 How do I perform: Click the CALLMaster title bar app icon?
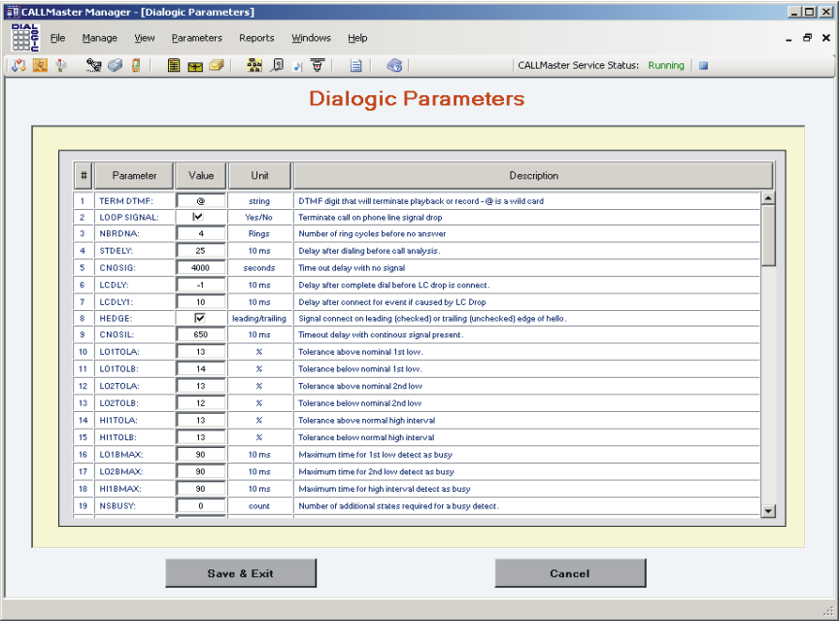pos(13,12)
